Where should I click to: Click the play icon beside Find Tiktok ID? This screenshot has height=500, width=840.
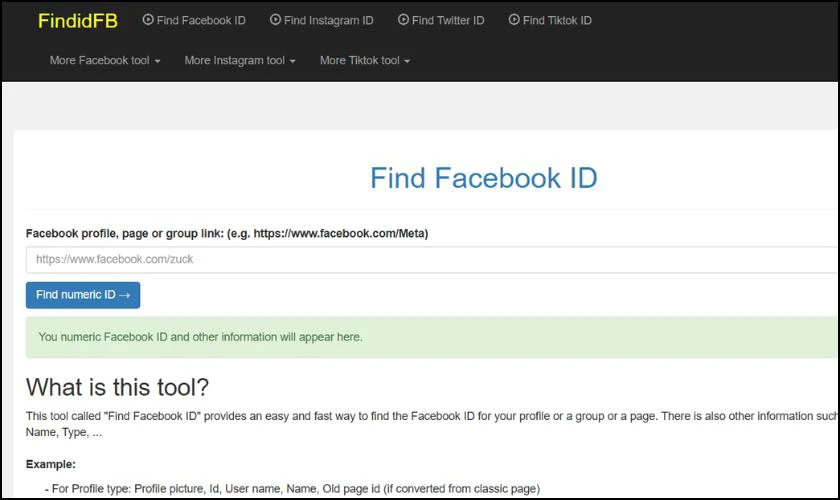[514, 20]
